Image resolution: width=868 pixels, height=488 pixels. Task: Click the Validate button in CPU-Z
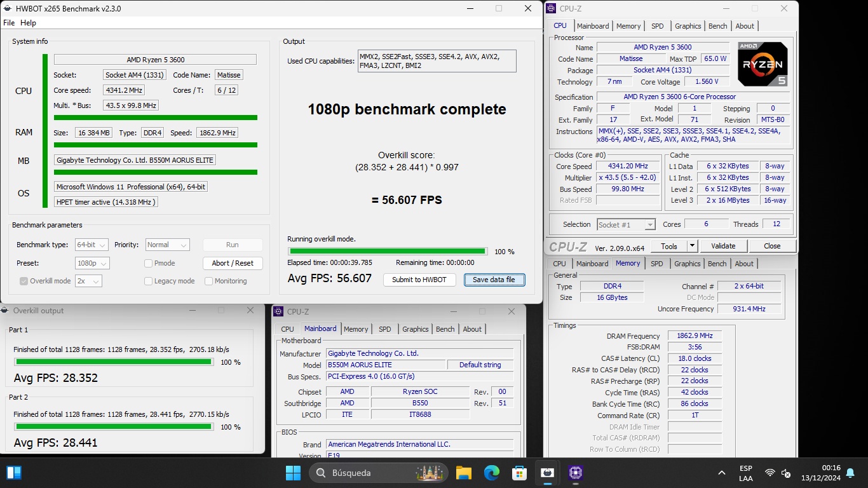723,246
